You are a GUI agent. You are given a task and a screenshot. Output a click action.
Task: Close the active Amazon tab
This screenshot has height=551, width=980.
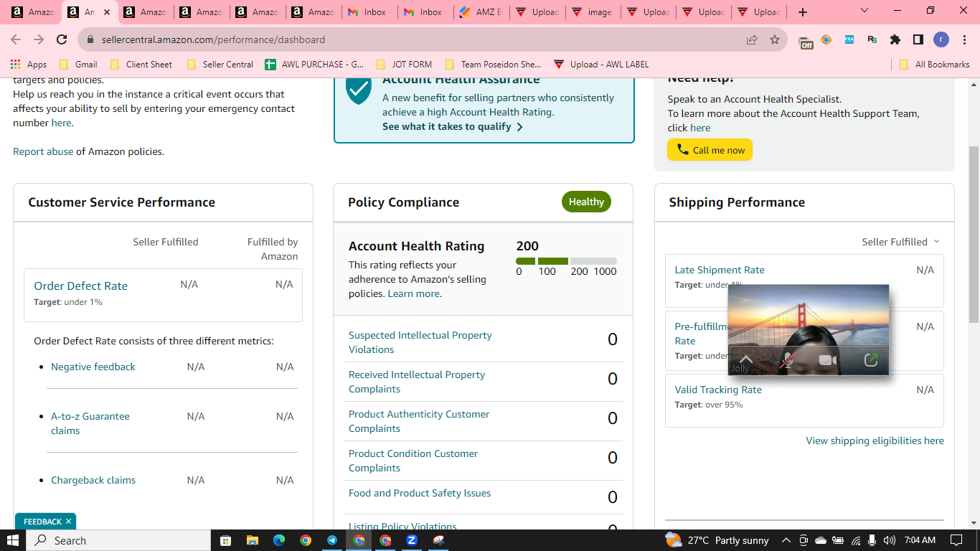[x=107, y=12]
